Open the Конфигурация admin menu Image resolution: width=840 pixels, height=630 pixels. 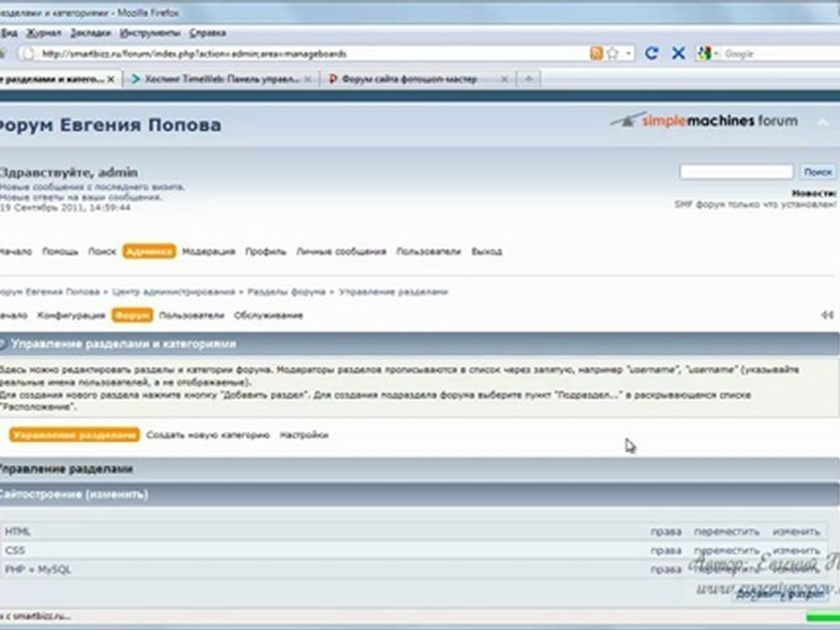tap(71, 316)
